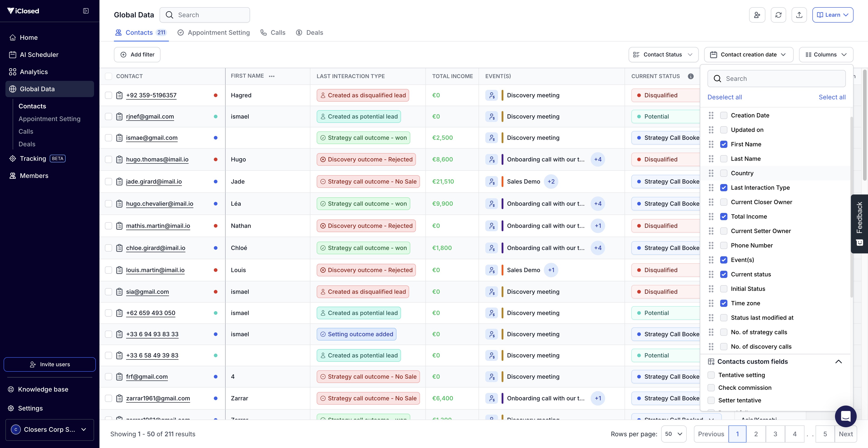Open the chat support bubble icon
The image size is (868, 448).
(x=845, y=416)
